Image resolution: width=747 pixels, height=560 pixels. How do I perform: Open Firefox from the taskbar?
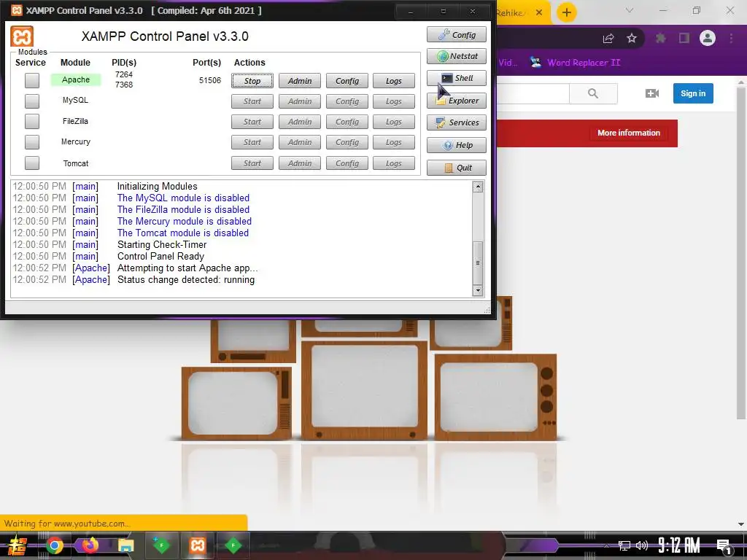pos(90,545)
